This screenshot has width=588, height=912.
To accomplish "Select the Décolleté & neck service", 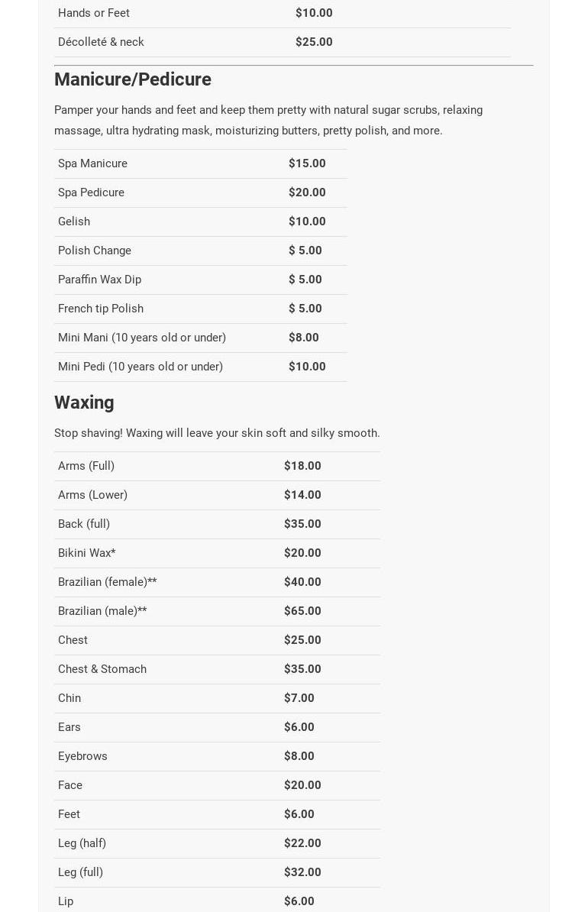I will [x=101, y=42].
